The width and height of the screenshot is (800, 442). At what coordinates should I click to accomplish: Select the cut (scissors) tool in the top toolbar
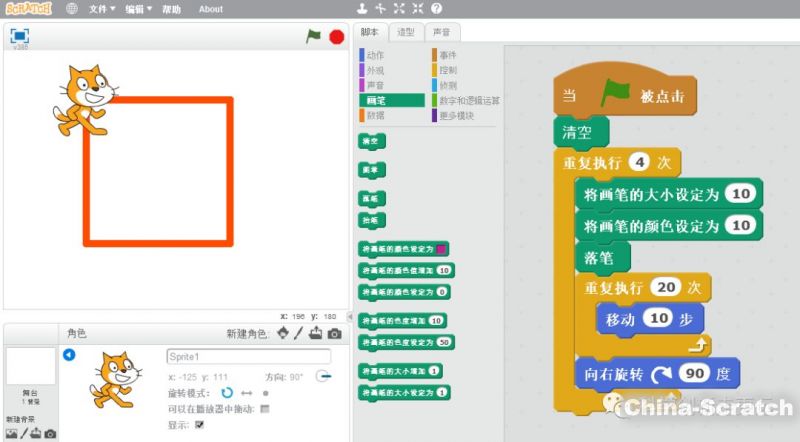[x=381, y=9]
